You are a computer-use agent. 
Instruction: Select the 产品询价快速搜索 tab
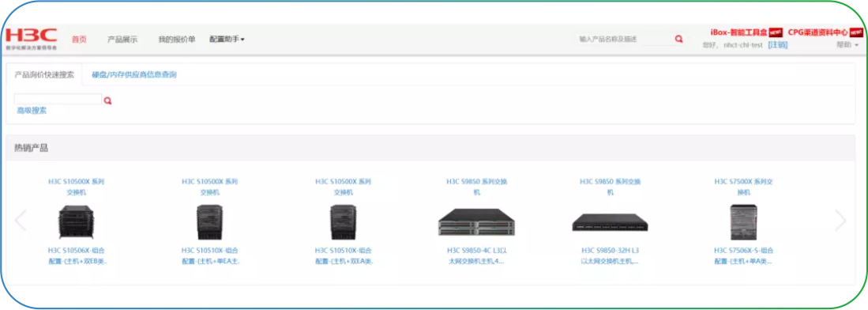point(43,74)
